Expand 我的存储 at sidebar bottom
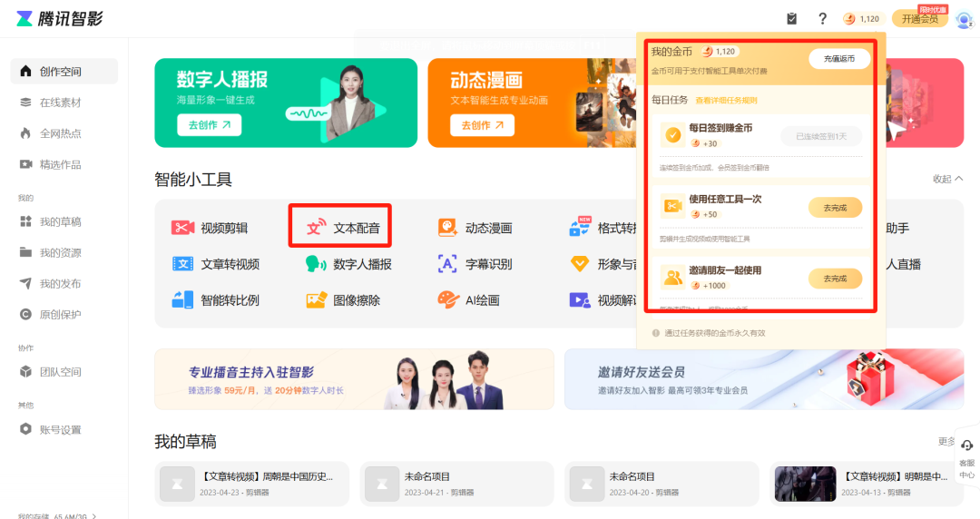Screen dimensions: 980x519 tap(57, 516)
